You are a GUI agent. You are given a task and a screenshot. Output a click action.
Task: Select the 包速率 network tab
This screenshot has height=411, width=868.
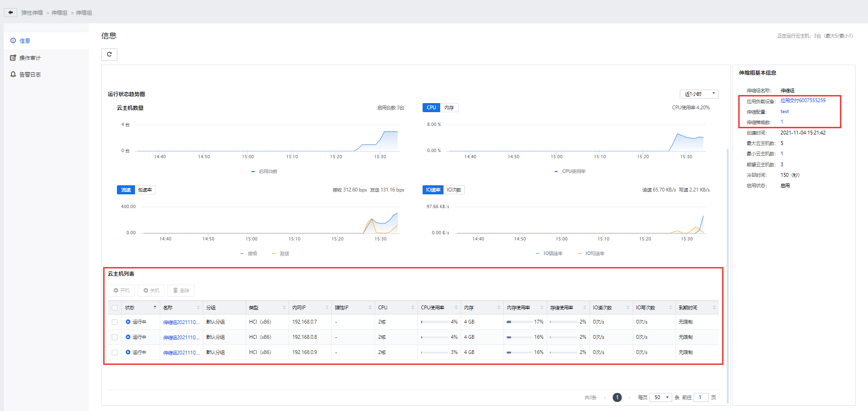(145, 190)
